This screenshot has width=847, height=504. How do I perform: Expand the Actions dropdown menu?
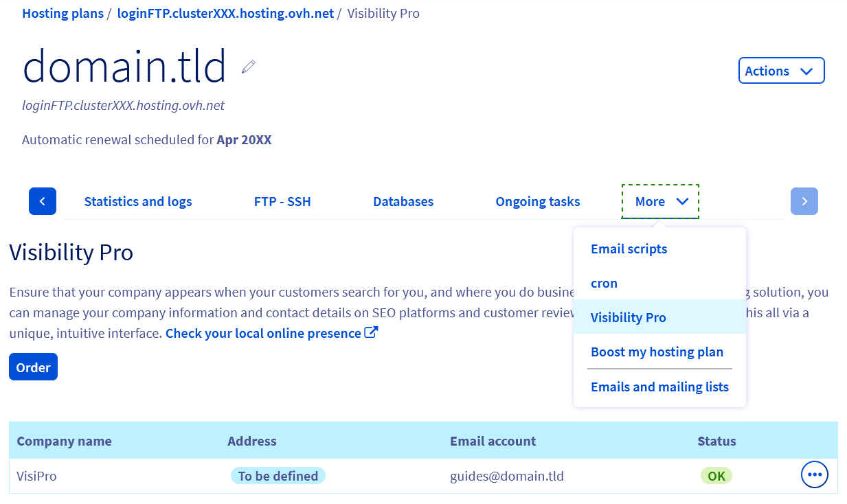(x=781, y=70)
